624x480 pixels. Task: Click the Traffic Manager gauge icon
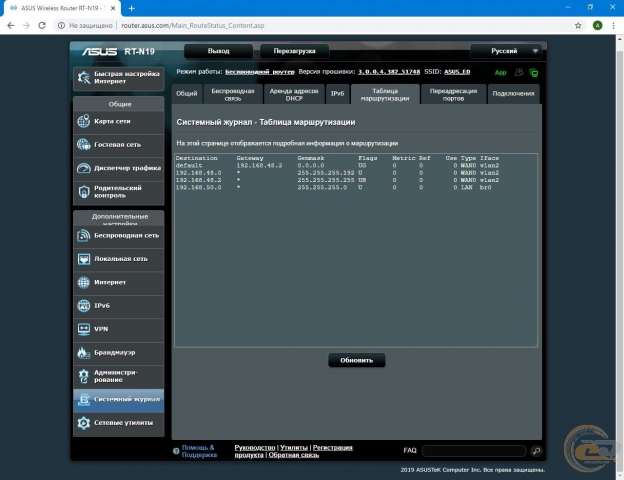tap(84, 168)
